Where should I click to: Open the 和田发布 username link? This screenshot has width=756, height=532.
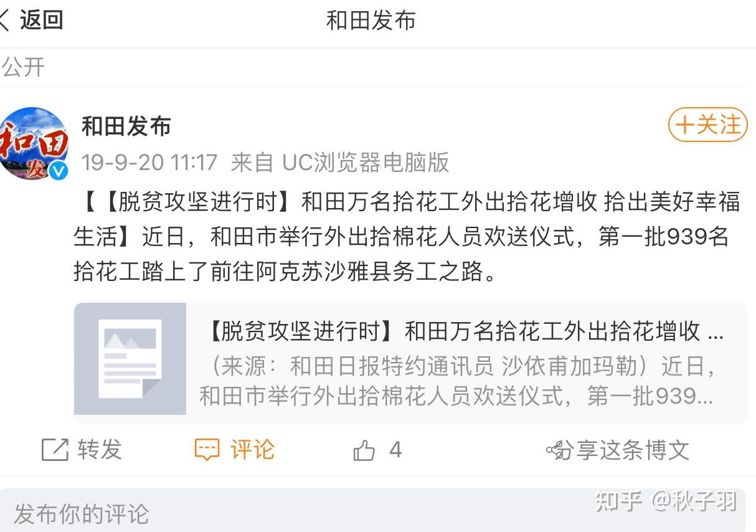click(x=126, y=126)
